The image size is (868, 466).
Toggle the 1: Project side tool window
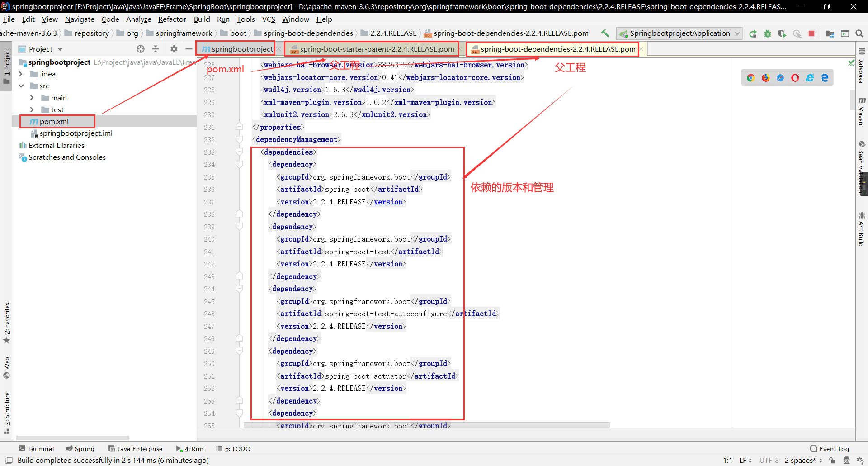(6, 66)
